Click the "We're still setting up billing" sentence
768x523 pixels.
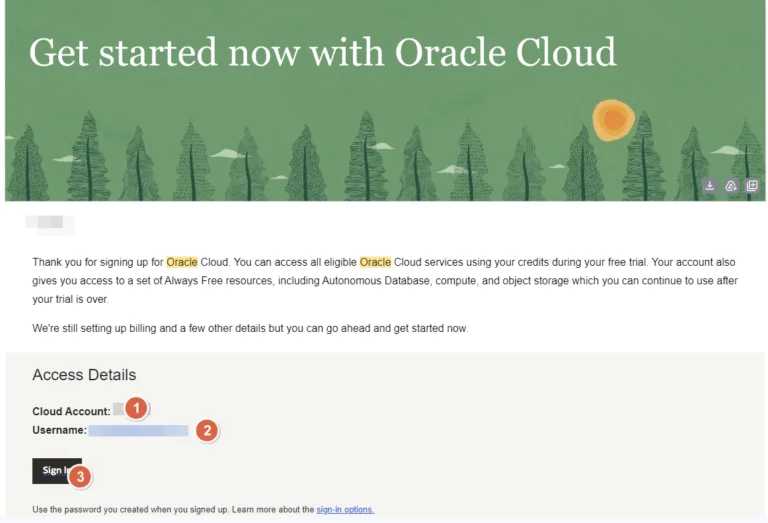click(x=250, y=328)
